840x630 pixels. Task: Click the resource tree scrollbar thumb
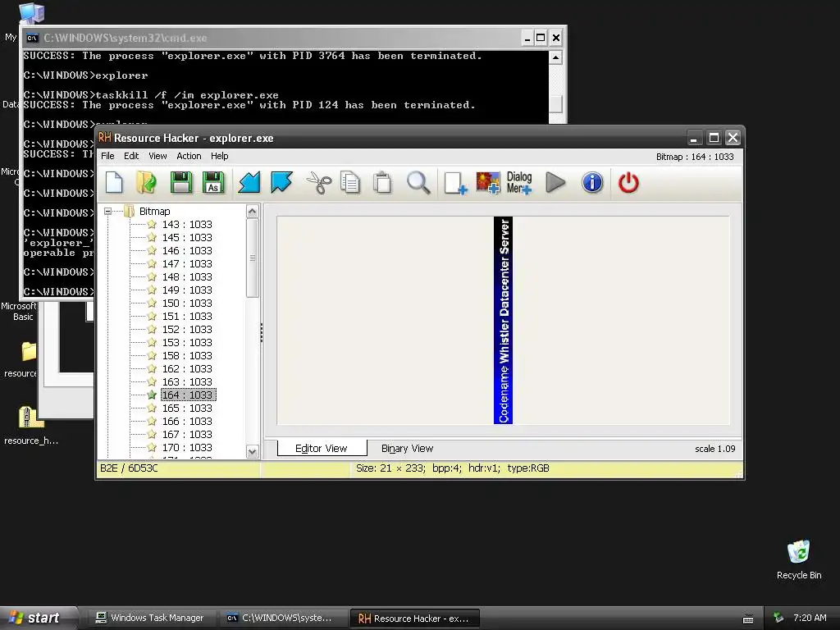point(253,258)
